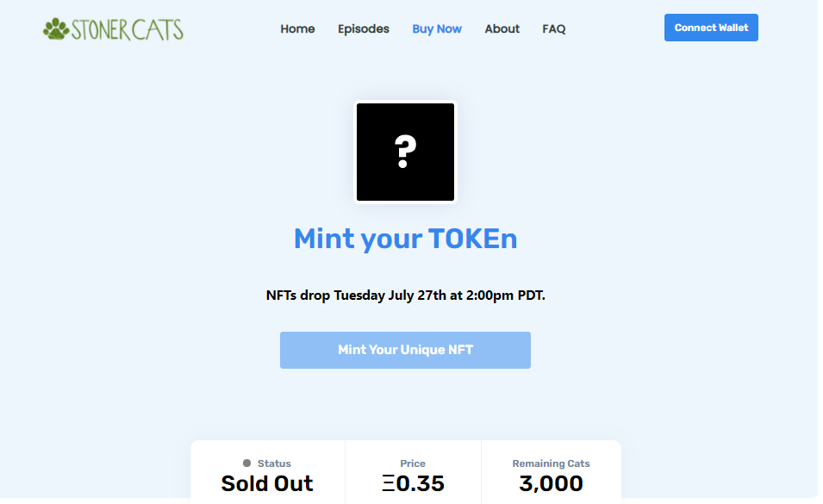Click the green paw print logo icon
This screenshot has width=823, height=504.
coord(56,29)
